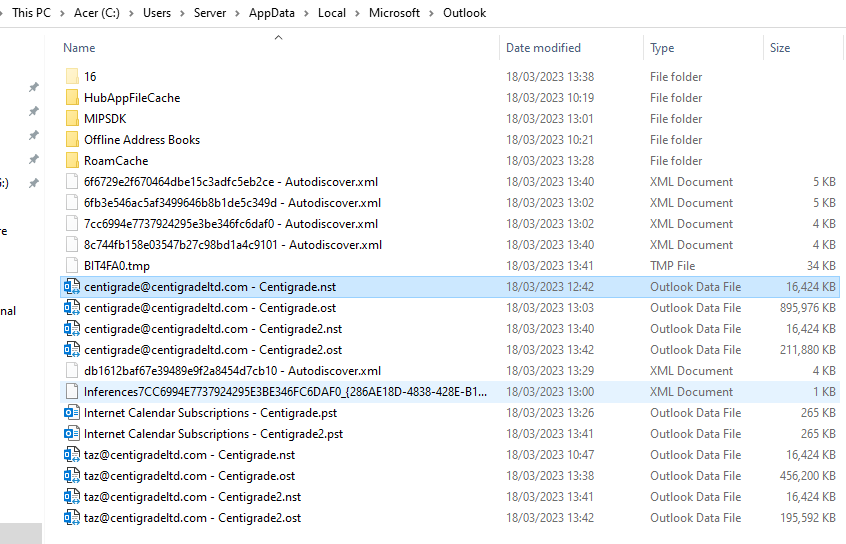Viewport: 846px width, 544px height.
Task: Sort files by the Size column
Action: (x=780, y=48)
